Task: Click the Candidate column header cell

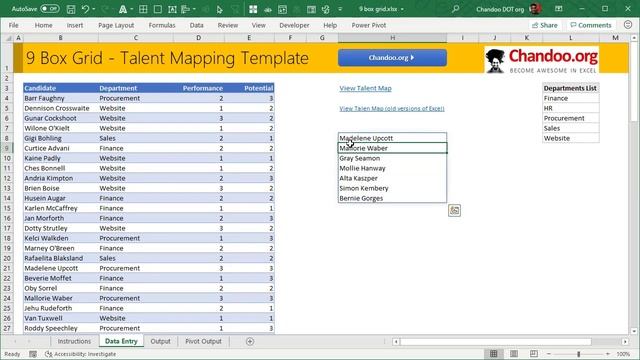Action: point(60,88)
